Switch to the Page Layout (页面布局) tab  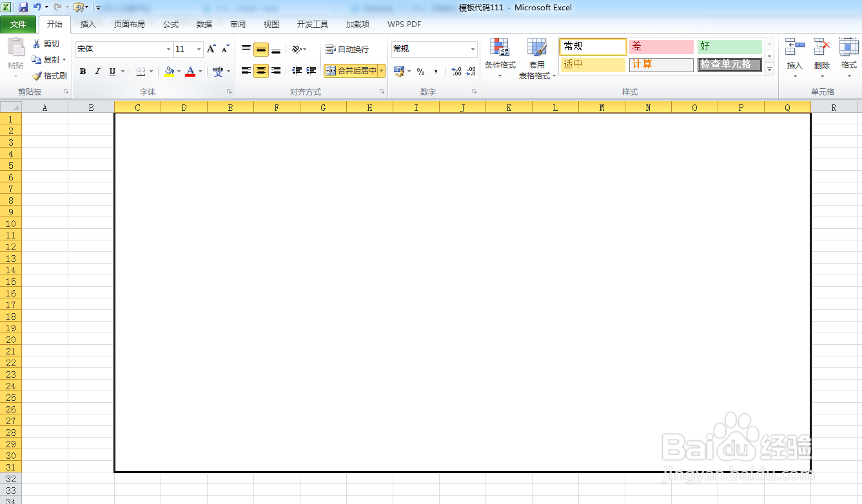pos(130,24)
